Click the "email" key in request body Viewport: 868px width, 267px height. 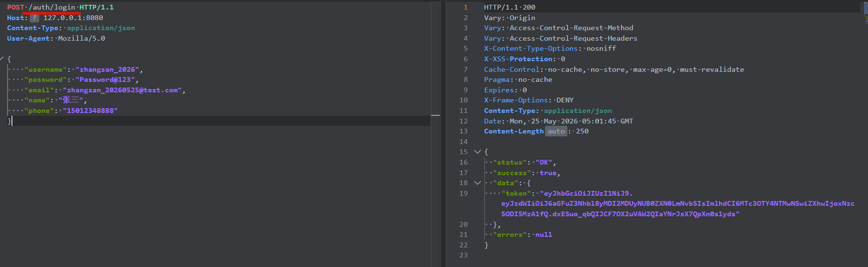tap(39, 90)
